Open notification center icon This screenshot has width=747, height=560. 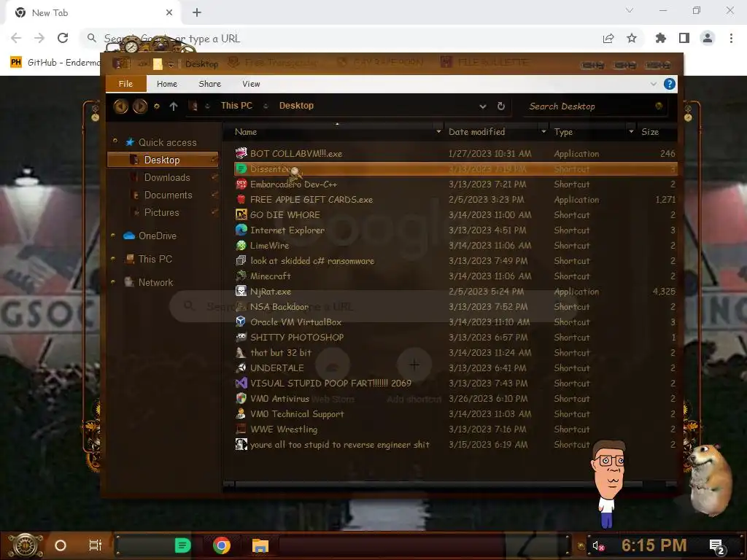[x=717, y=546]
